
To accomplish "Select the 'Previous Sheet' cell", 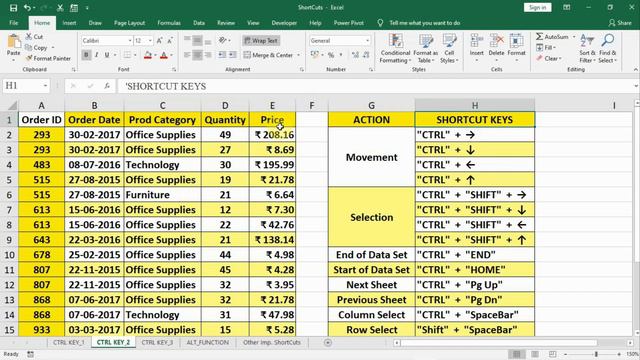I will click(371, 300).
